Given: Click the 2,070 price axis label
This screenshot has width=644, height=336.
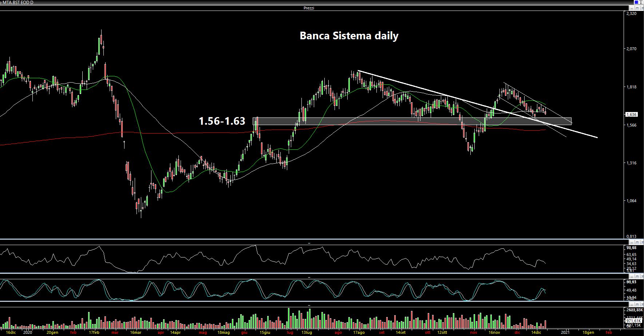Looking at the screenshot, I should point(631,48).
